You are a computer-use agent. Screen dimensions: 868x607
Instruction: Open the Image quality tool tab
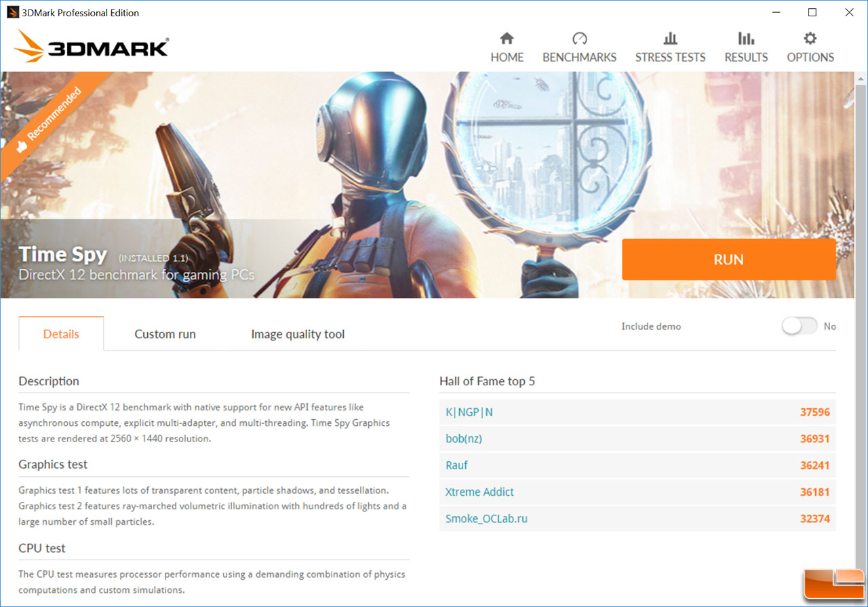click(298, 334)
